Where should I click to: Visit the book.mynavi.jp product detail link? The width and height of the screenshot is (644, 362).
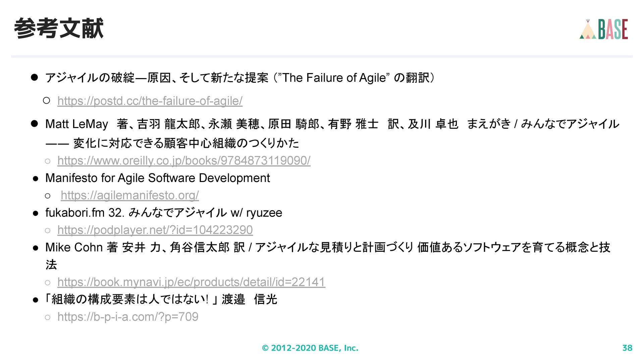(191, 282)
